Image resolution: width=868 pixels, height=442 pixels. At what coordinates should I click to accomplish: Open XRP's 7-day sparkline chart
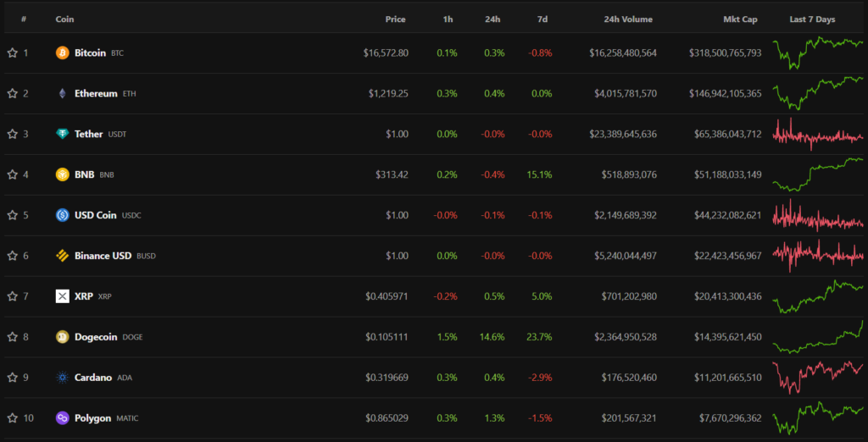click(x=818, y=296)
